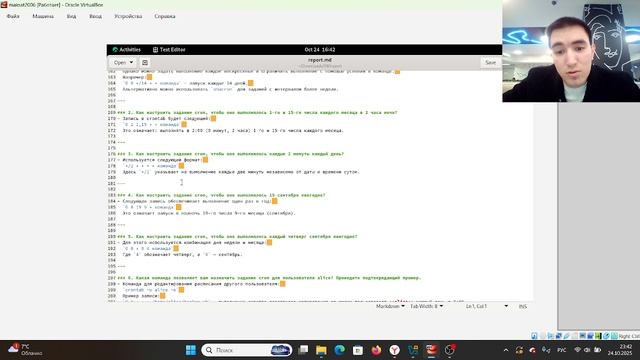Screen dimensions: 640x360
Task: Click the heading on line 197 about alice
Action: [x=269, y=278]
